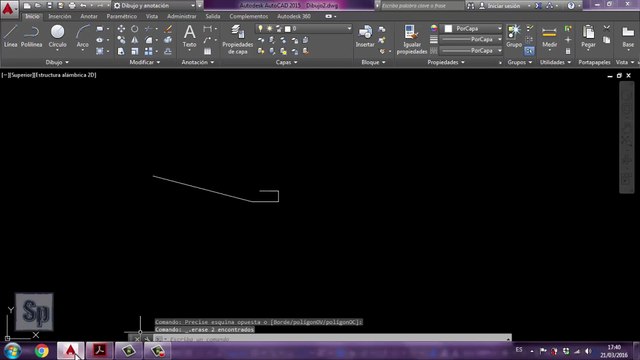Open the calculator in Utilidades panel
This screenshot has width=640, height=360.
tap(568, 51)
